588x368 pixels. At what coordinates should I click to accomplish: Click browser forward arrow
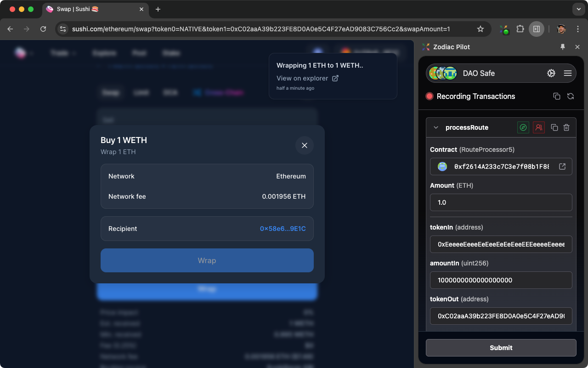27,29
